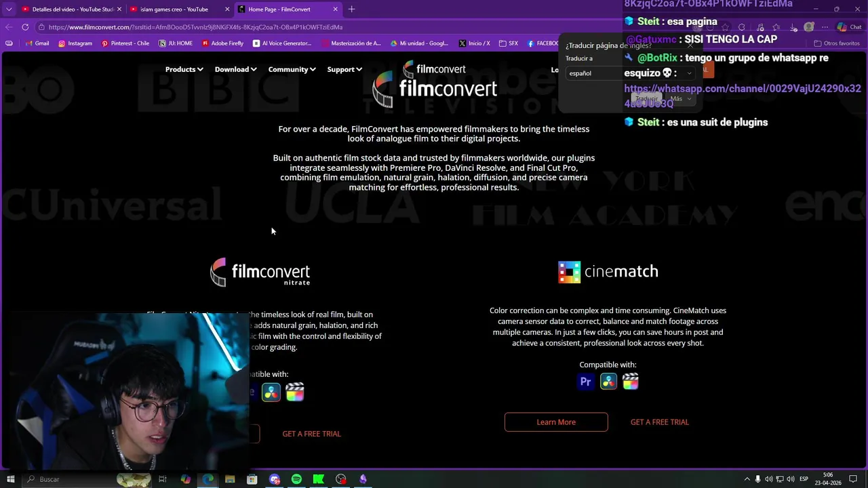Open the Products dropdown menu
Screen dimensions: 868x488
(184, 69)
